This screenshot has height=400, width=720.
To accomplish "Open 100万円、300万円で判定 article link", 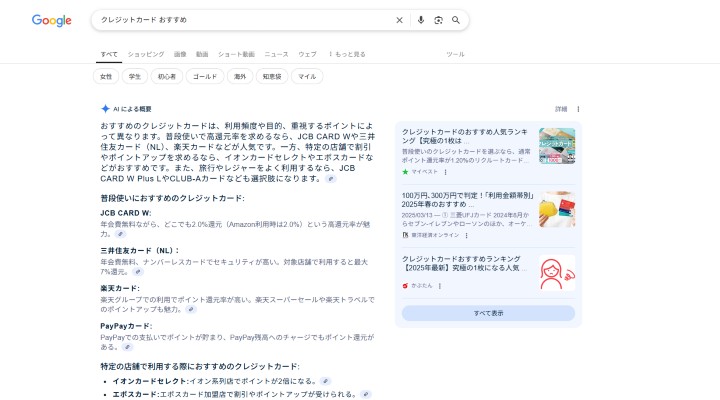I will coord(467,200).
